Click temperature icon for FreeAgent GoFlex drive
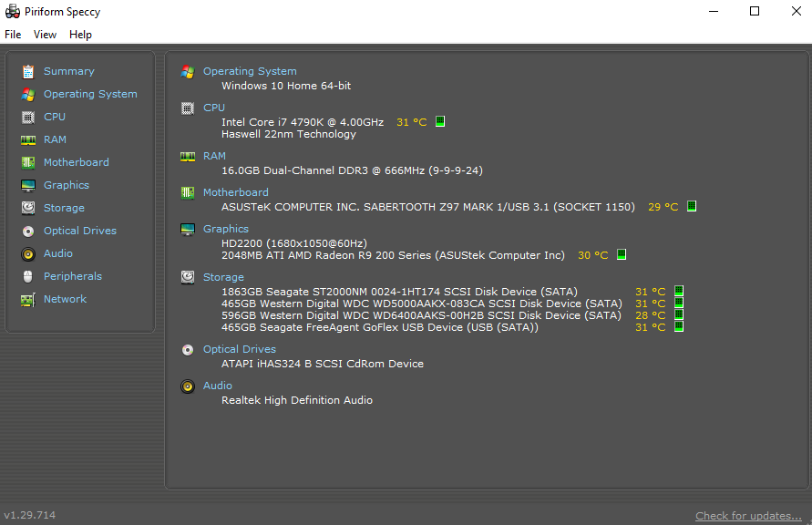The image size is (812, 525). point(679,326)
